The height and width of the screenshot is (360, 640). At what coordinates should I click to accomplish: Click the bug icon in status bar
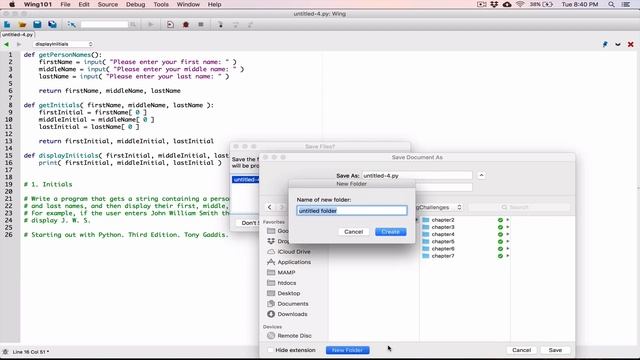pyautogui.click(x=5, y=352)
